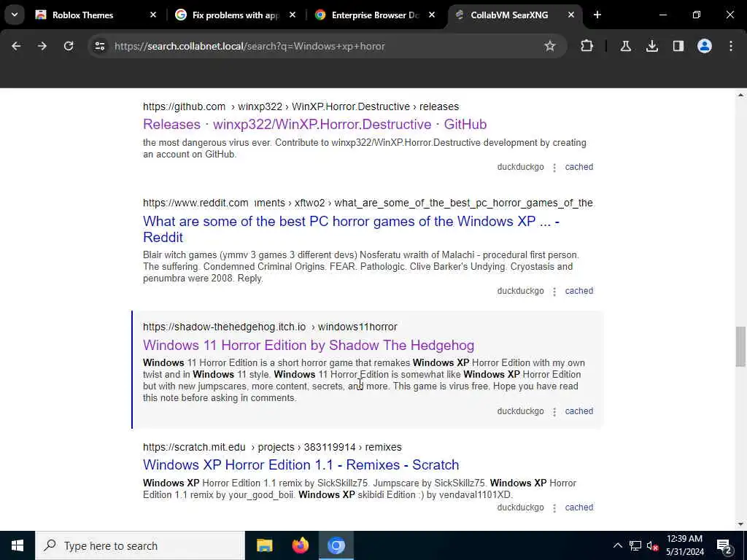
Task: Open muted volume tray icon
Action: 652,545
